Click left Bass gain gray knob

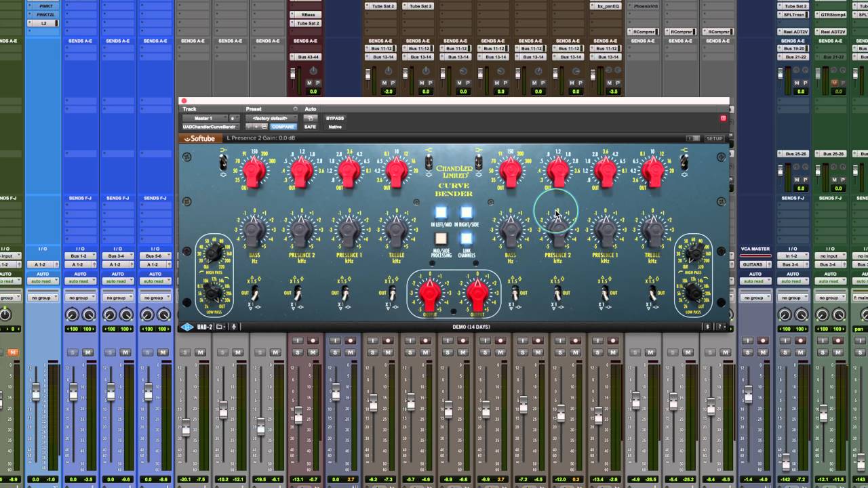click(254, 232)
